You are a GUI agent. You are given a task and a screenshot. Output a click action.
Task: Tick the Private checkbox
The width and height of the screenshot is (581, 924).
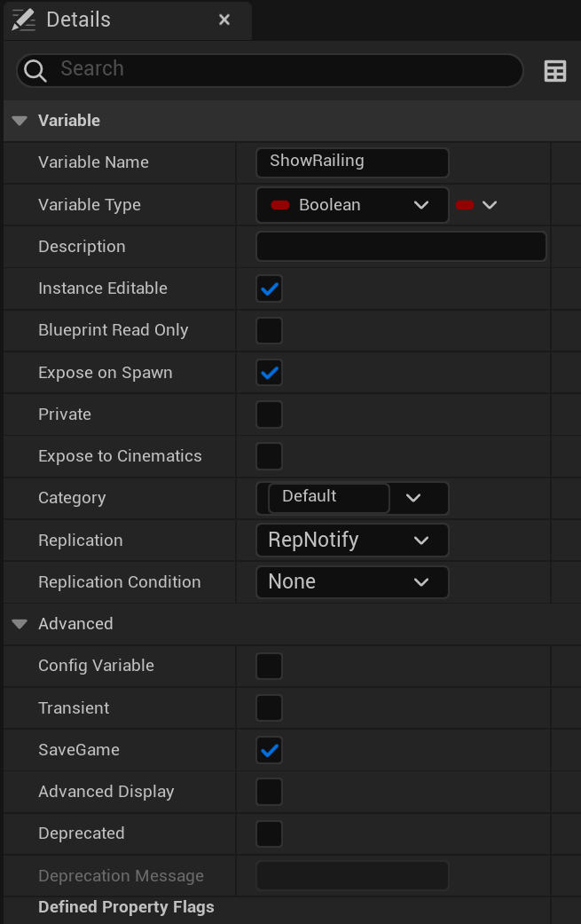pos(270,415)
